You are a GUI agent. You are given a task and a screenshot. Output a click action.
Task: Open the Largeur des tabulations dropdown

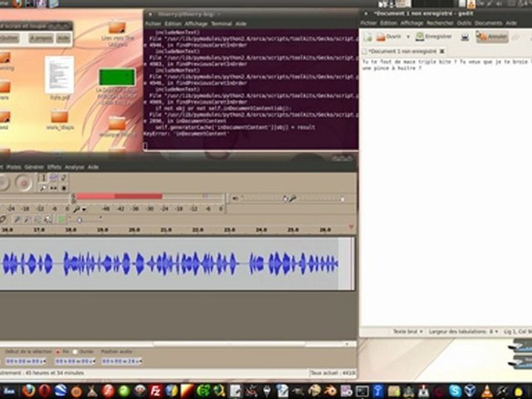463,331
